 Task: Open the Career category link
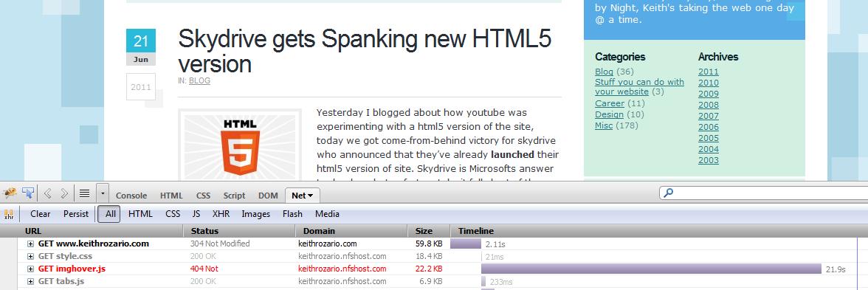tap(610, 103)
